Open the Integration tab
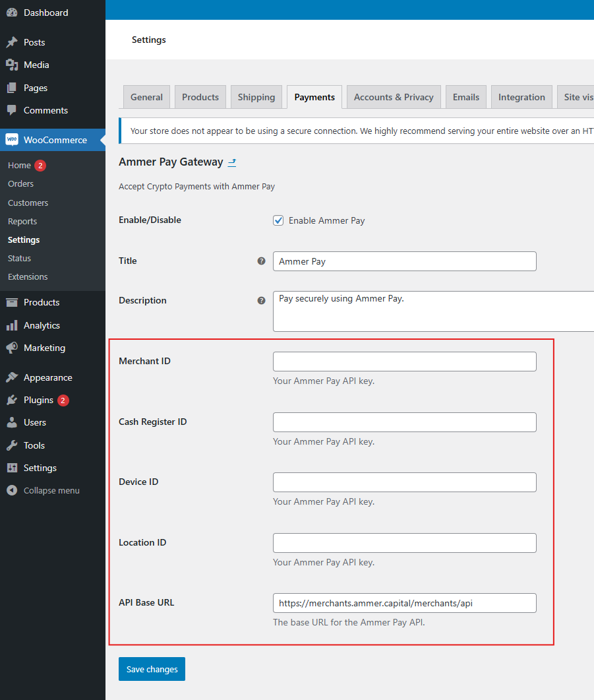This screenshot has height=700, width=594. pyautogui.click(x=521, y=97)
